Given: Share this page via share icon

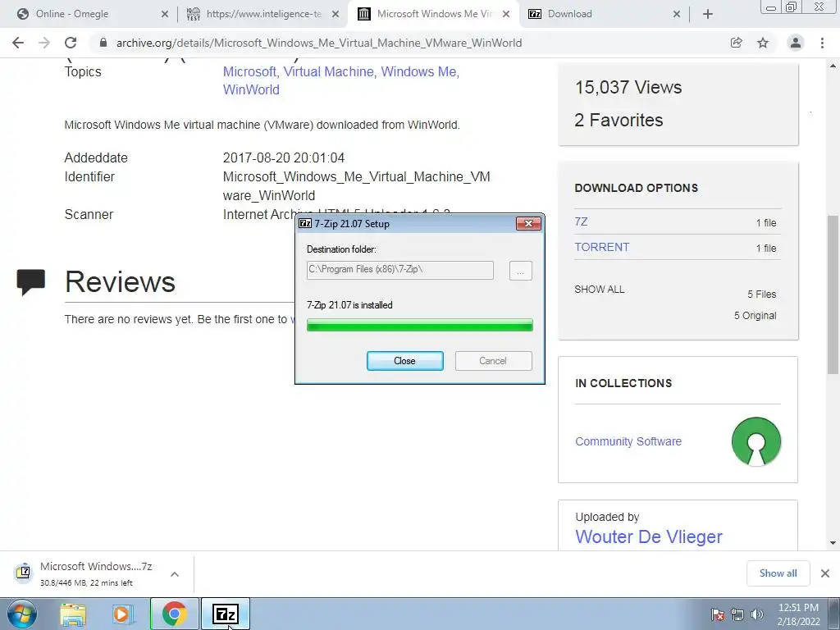Looking at the screenshot, I should pos(736,43).
